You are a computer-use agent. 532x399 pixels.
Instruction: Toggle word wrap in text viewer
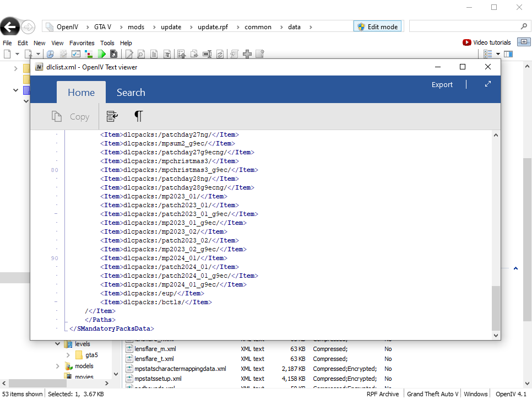(x=112, y=116)
